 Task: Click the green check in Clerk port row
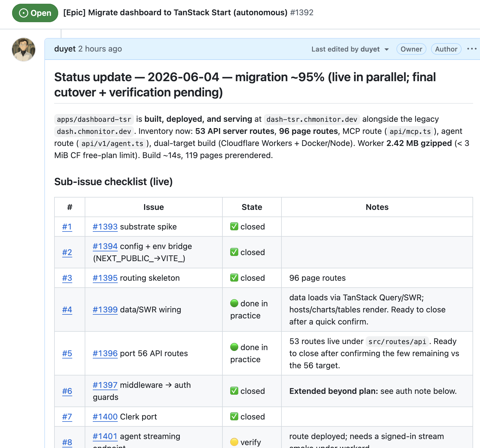point(234,417)
